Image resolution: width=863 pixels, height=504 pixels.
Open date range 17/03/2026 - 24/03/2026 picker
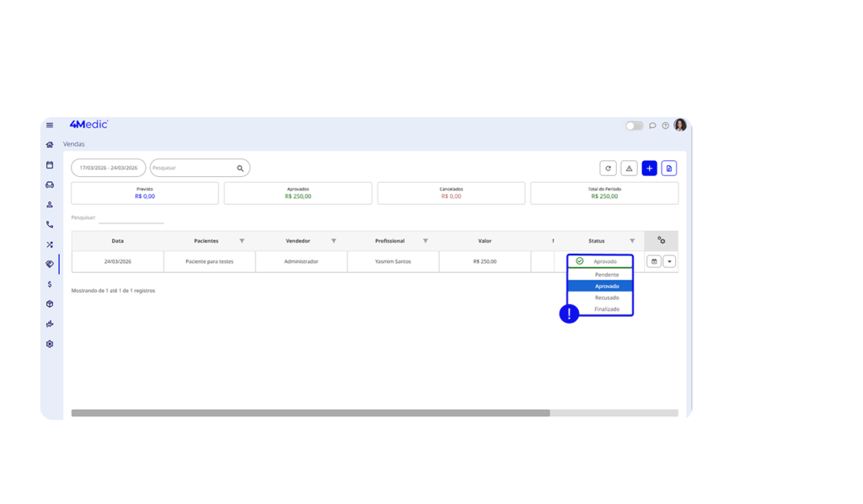(x=108, y=168)
